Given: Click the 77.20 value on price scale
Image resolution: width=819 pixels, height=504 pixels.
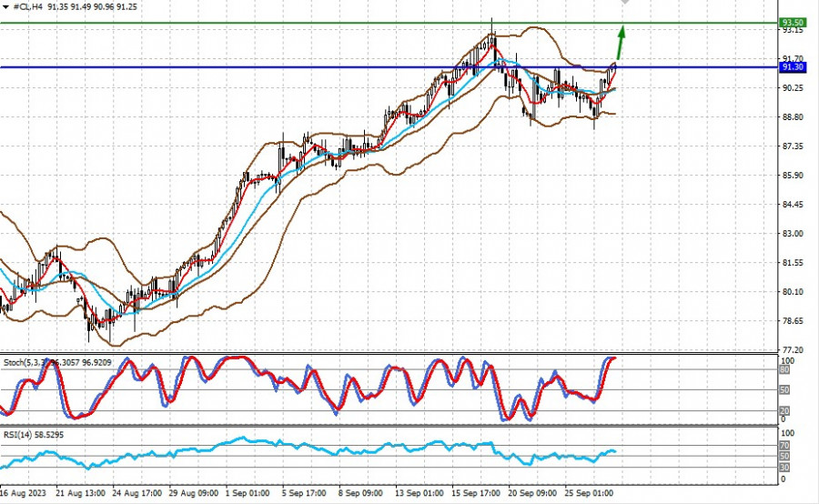Looking at the screenshot, I should click(x=793, y=350).
